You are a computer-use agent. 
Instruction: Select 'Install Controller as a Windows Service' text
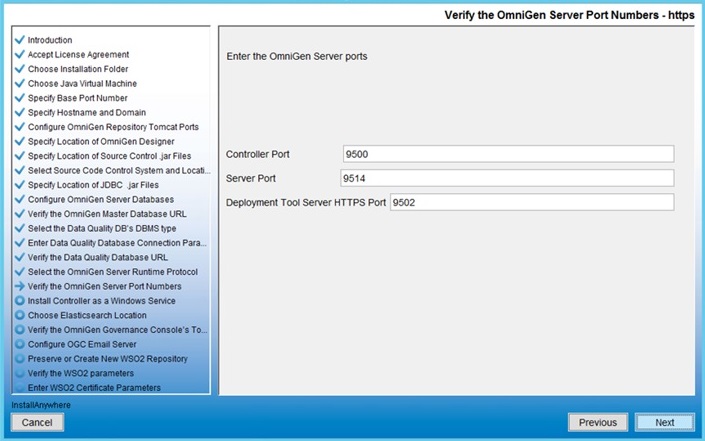(x=102, y=301)
